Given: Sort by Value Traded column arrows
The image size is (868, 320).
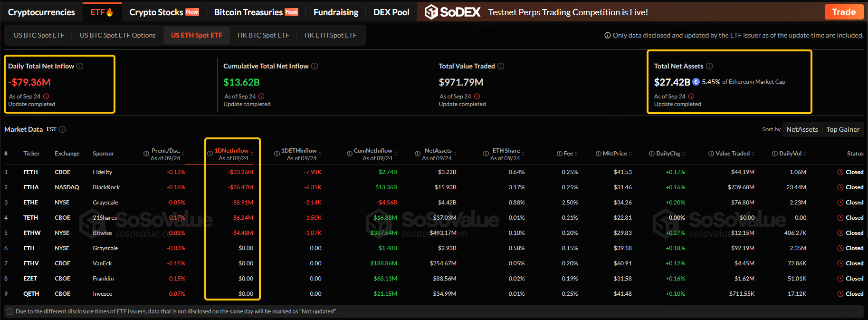Looking at the screenshot, I should click(753, 154).
